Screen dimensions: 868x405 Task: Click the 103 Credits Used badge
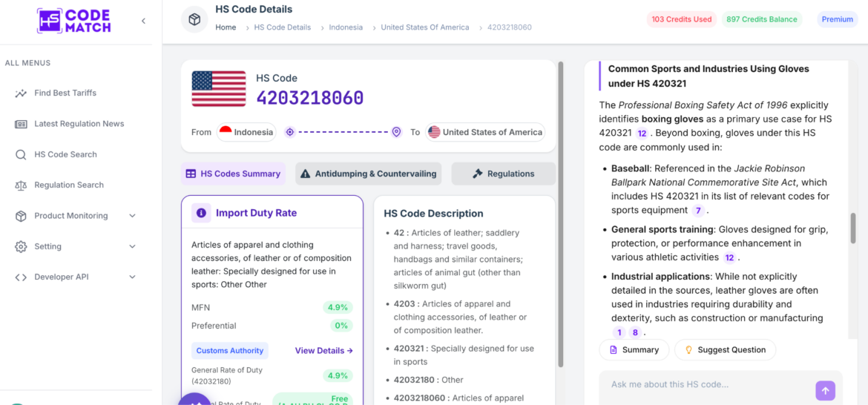coord(682,19)
